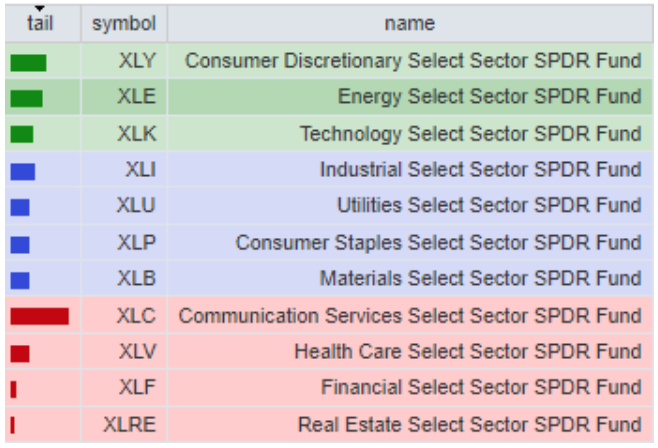The width and height of the screenshot is (658, 448).
Task: Sort by the tail column header
Action: (x=40, y=24)
